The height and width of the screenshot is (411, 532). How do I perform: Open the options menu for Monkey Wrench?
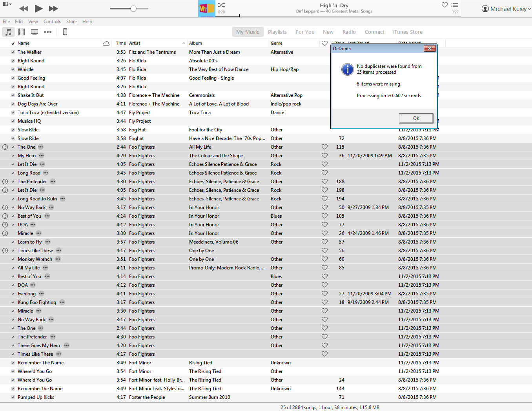(58, 259)
